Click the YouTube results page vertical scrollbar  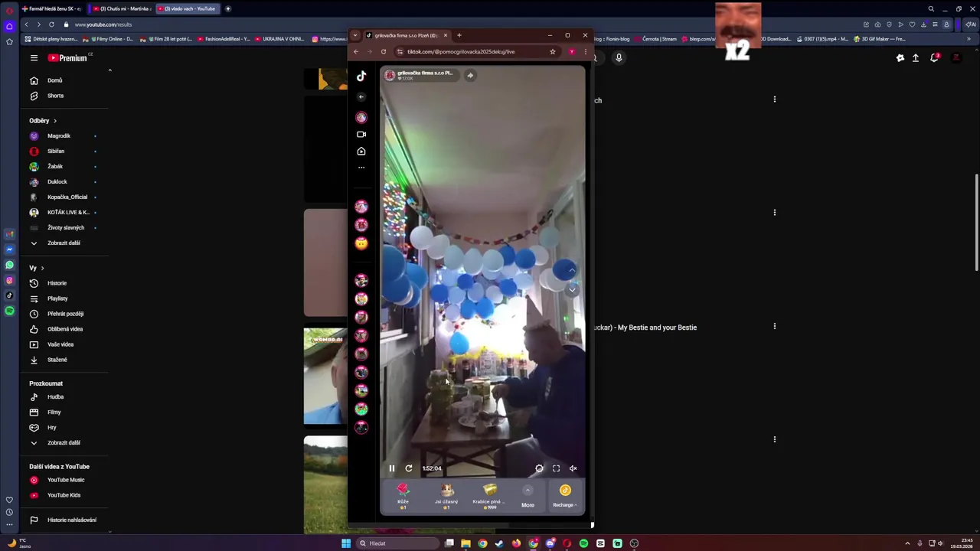click(976, 222)
